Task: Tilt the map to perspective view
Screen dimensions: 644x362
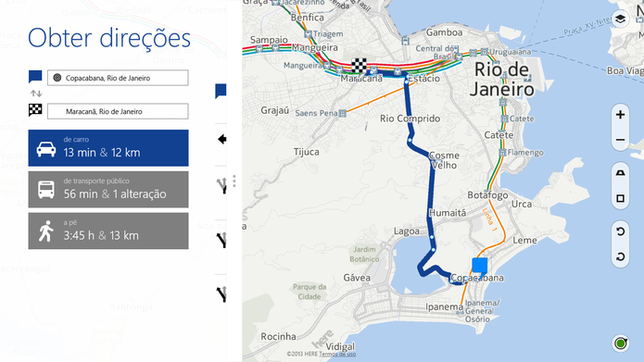Action: (620, 173)
